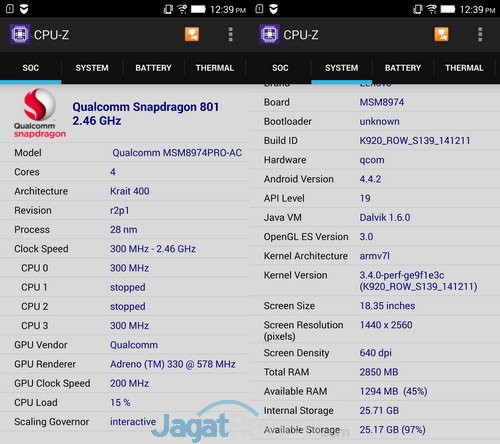Select Total RAM value '2850 MB'

pyautogui.click(x=379, y=372)
